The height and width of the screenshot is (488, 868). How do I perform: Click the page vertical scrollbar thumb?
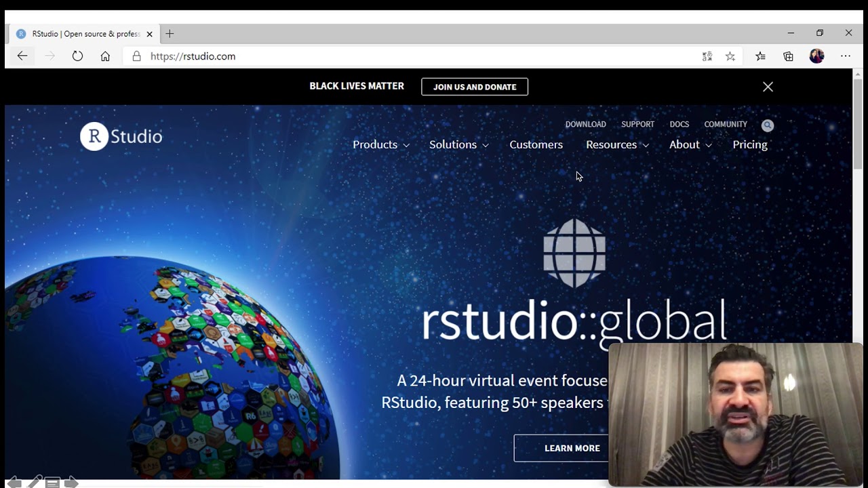[x=858, y=123]
